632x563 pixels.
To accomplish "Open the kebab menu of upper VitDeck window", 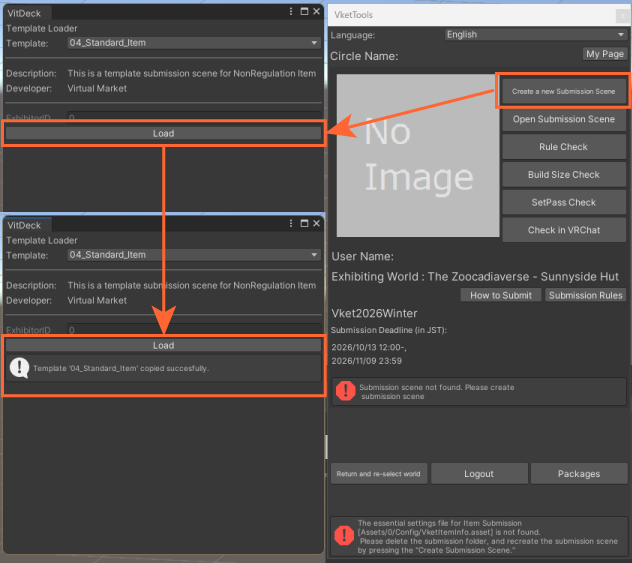I will click(291, 12).
